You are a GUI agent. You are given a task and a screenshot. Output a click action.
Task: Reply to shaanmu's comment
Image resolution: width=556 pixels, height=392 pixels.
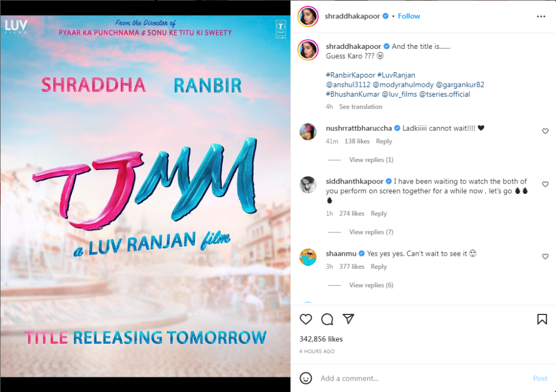(x=378, y=267)
